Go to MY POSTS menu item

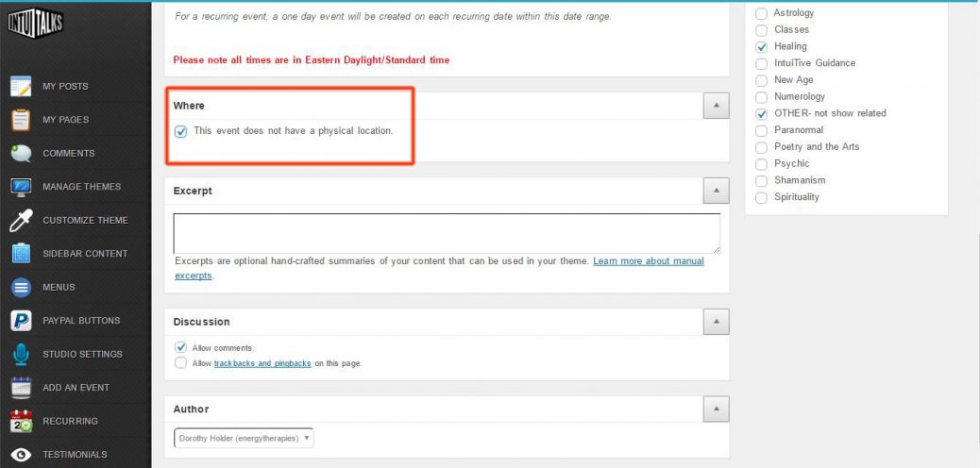pyautogui.click(x=65, y=86)
